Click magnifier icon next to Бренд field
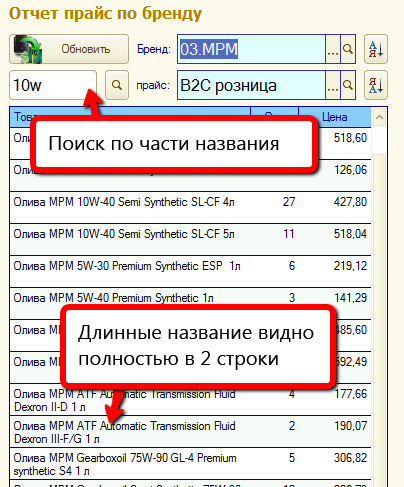404x487 pixels. [x=348, y=49]
